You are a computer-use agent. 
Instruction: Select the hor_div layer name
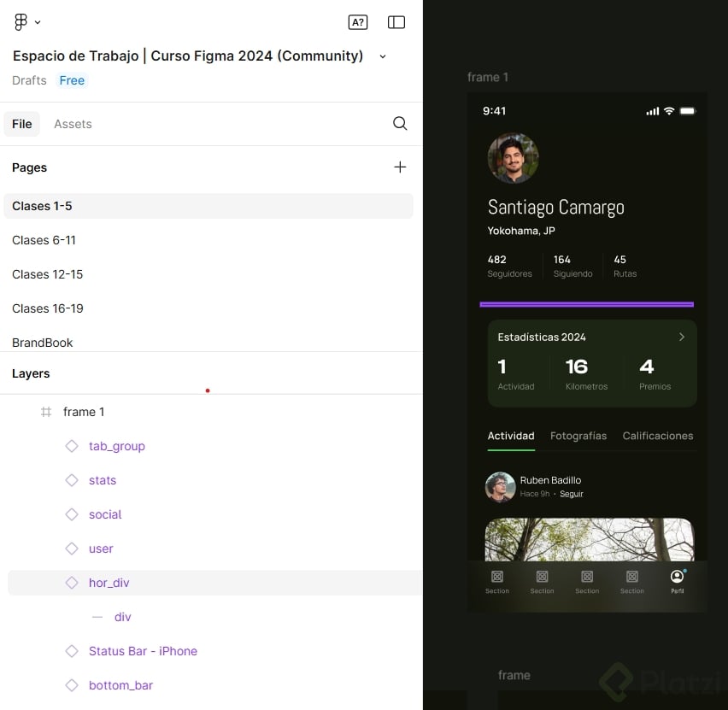coord(109,583)
